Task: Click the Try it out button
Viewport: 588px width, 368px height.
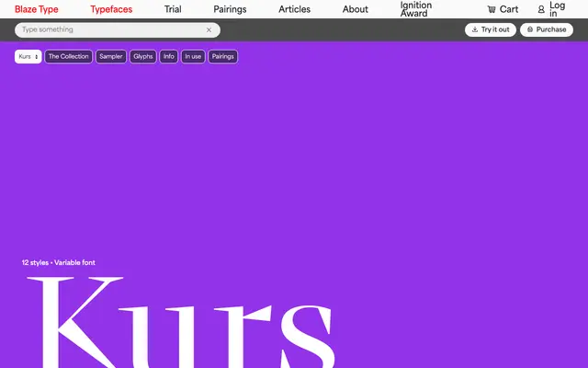Action: click(x=491, y=29)
